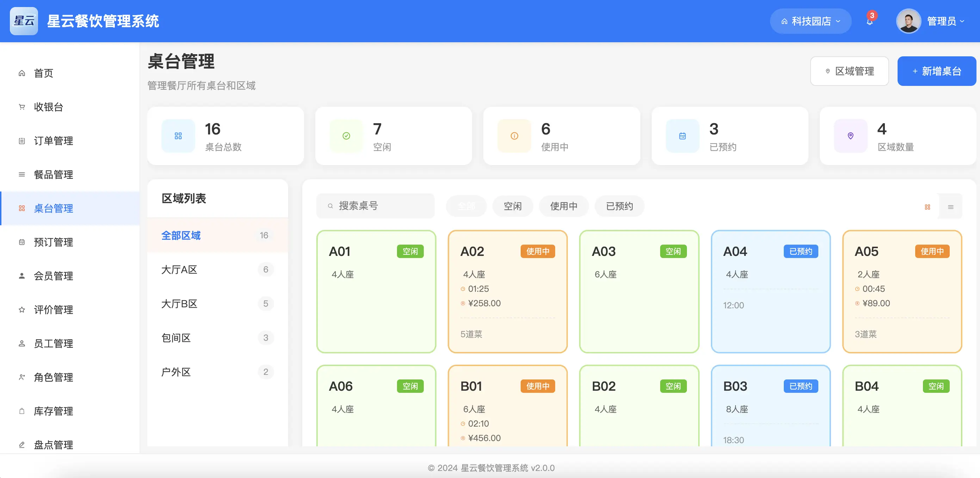980x478 pixels.
Task: Go to 收银台 menu item
Action: pos(48,107)
